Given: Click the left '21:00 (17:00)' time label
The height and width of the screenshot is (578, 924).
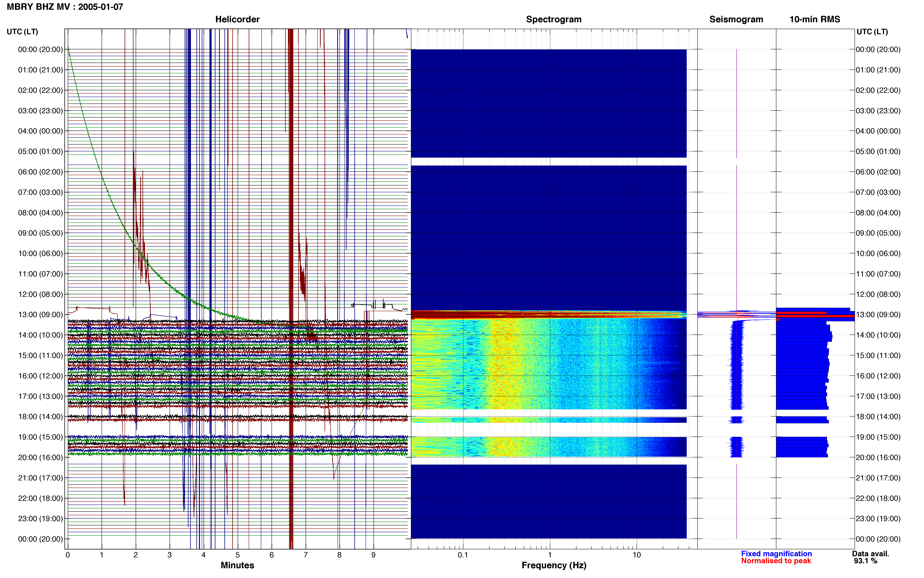Looking at the screenshot, I should click(x=41, y=478).
